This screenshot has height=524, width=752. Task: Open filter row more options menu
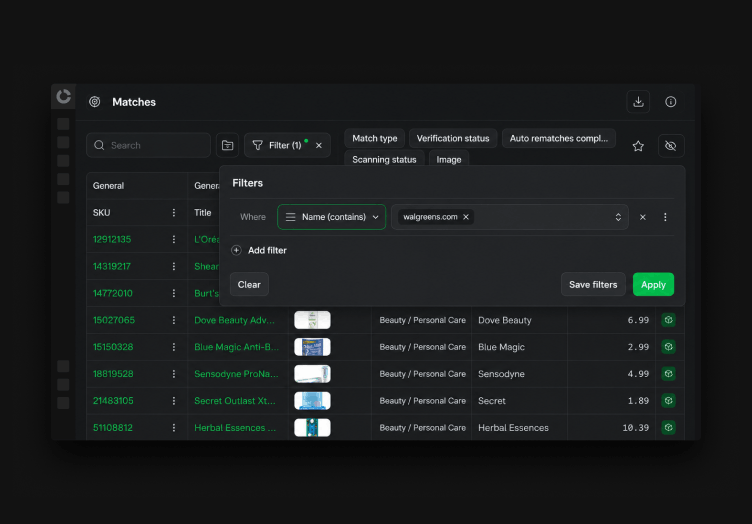[x=665, y=217]
